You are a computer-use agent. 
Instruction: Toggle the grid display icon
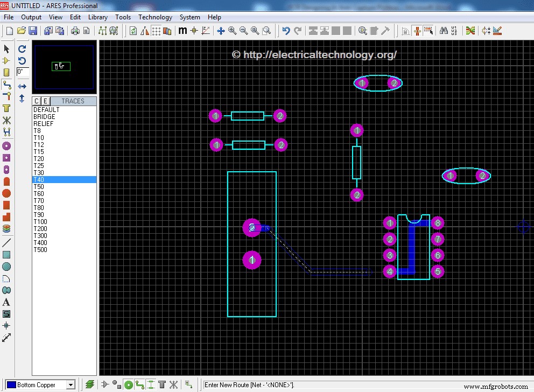(157, 31)
